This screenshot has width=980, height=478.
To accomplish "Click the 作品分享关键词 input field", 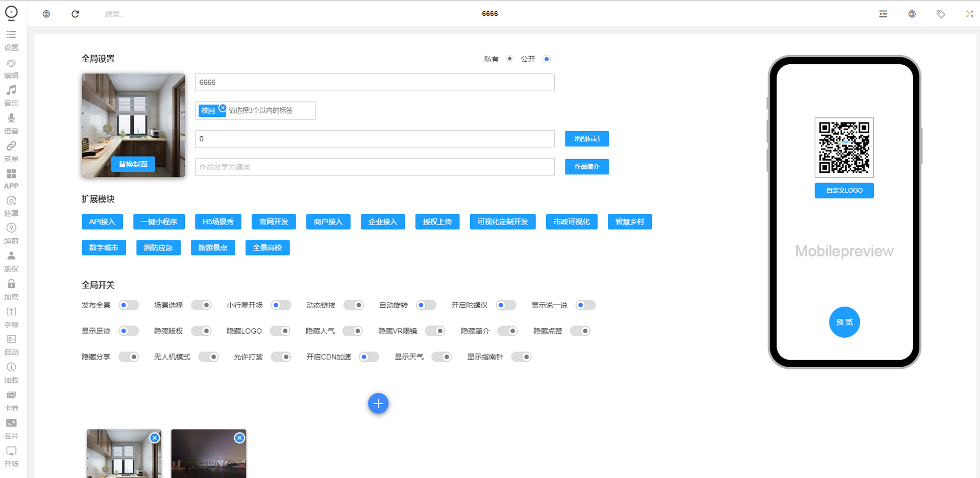I will click(x=375, y=167).
